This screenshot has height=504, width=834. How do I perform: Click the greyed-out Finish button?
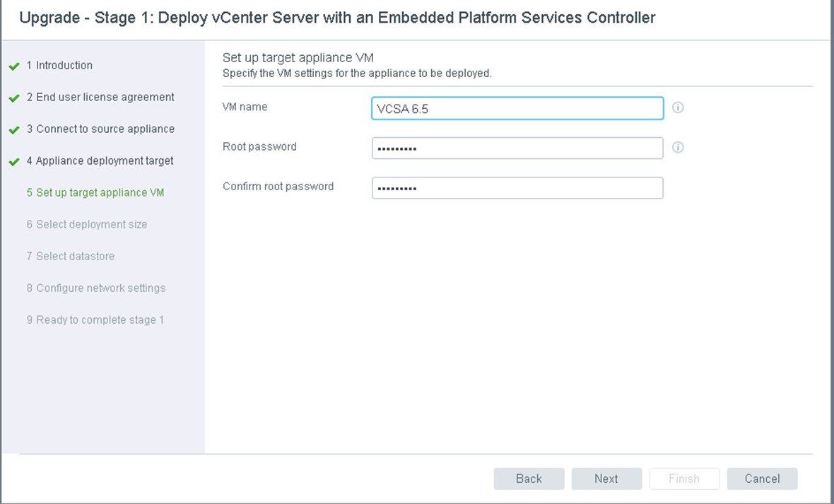tap(684, 479)
